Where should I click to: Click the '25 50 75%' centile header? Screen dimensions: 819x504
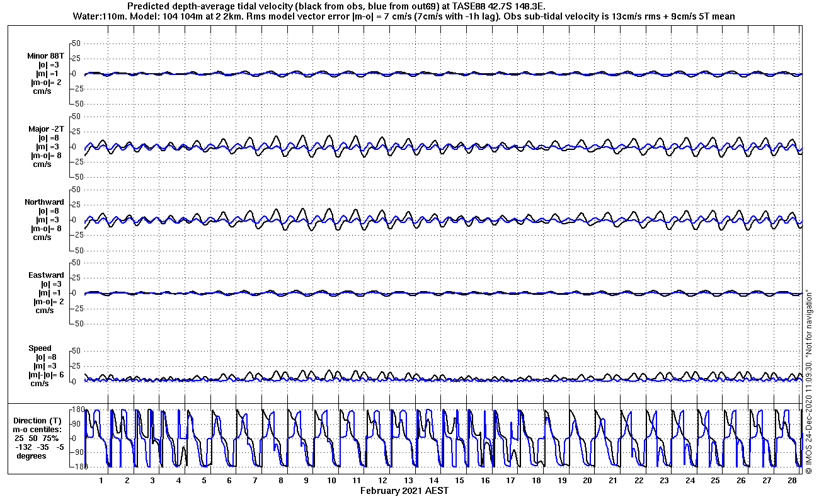(38, 438)
